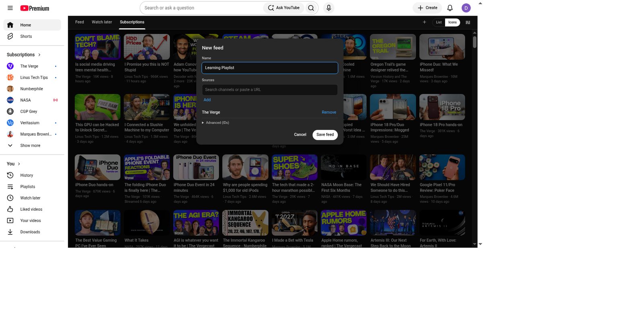Expand the Advanced (IDs) section
This screenshot has width=644, height=330.
[x=215, y=122]
